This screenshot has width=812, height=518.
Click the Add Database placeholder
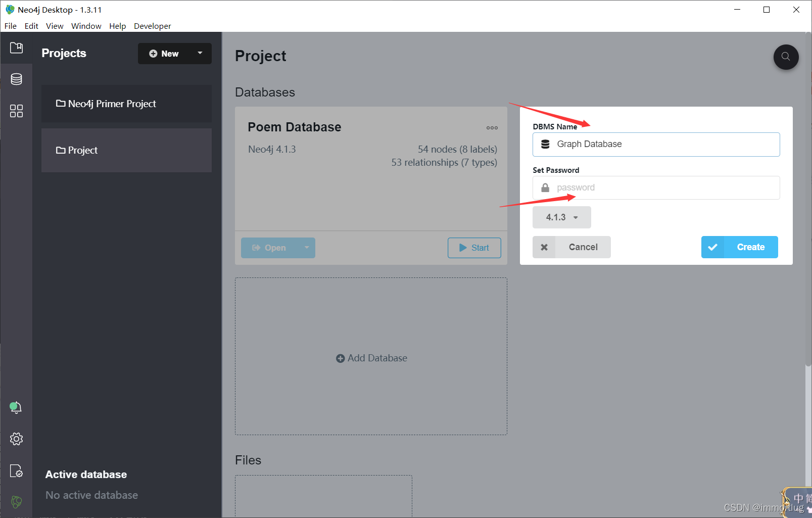[x=371, y=356]
